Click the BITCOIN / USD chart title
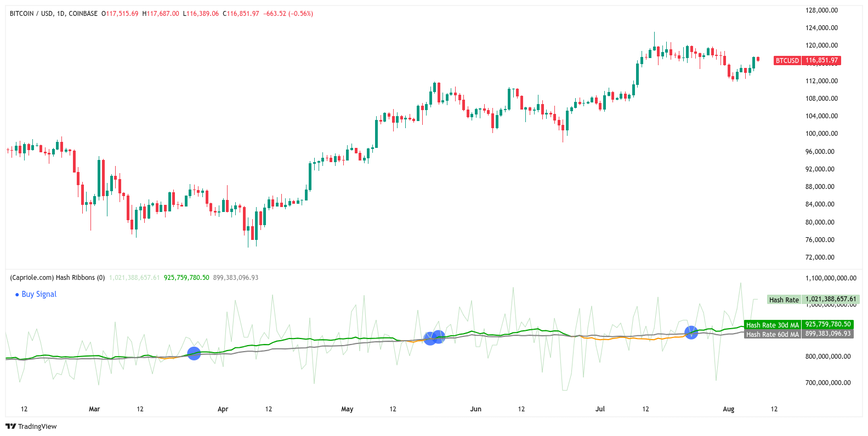The width and height of the screenshot is (868, 436). 53,14
